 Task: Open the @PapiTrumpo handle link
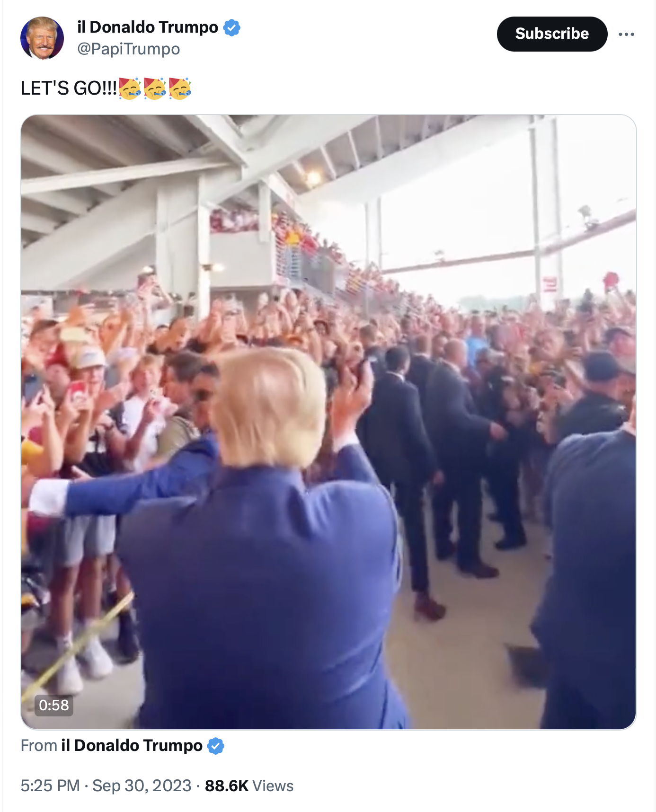[x=129, y=49]
